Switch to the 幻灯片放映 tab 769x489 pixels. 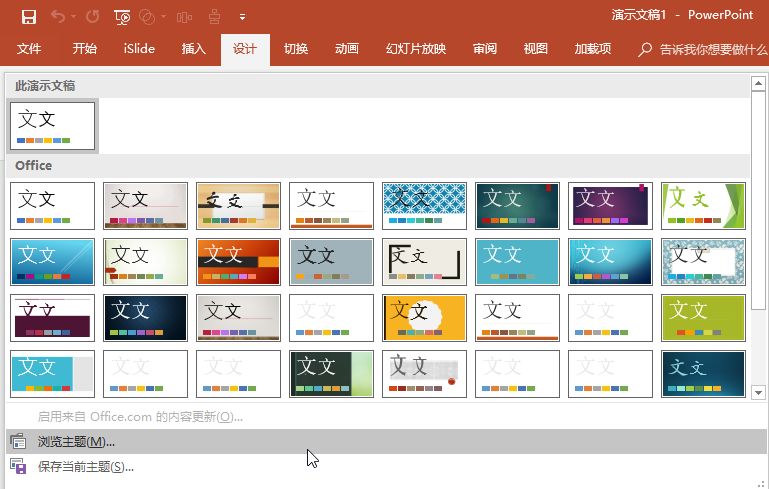coord(416,49)
